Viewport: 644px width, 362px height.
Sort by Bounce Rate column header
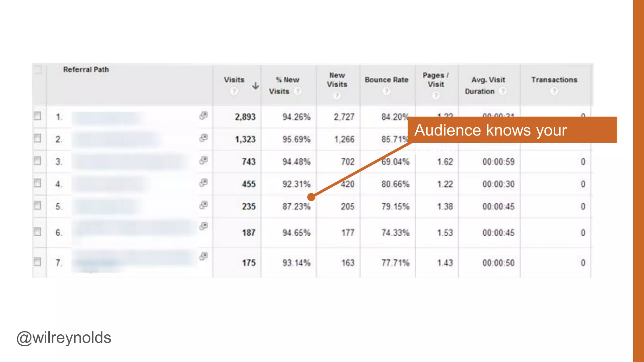(386, 80)
